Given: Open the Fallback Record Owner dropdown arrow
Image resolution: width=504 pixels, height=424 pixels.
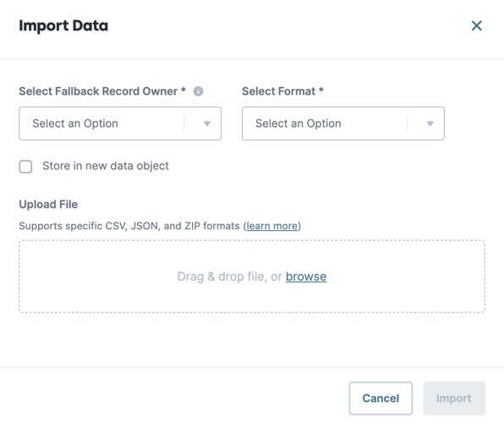Looking at the screenshot, I should (207, 124).
